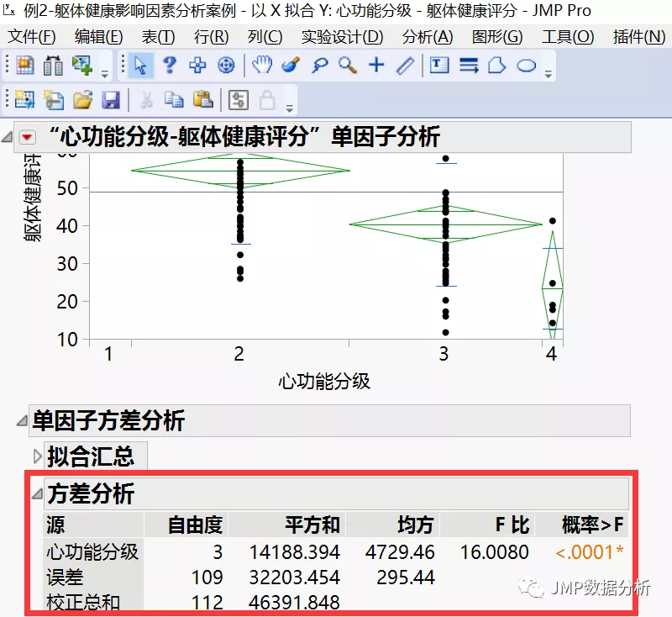The width and height of the screenshot is (672, 617).
Task: Open the 插件(N) menu
Action: (x=639, y=37)
